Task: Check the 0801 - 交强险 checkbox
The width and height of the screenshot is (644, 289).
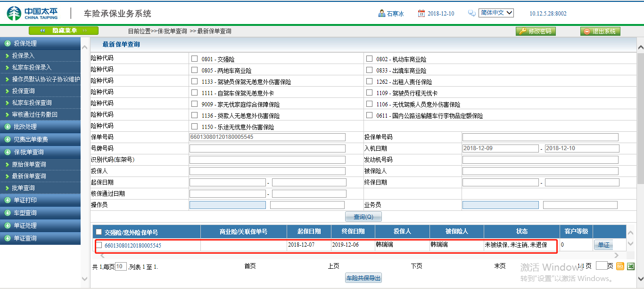Action: 194,59
